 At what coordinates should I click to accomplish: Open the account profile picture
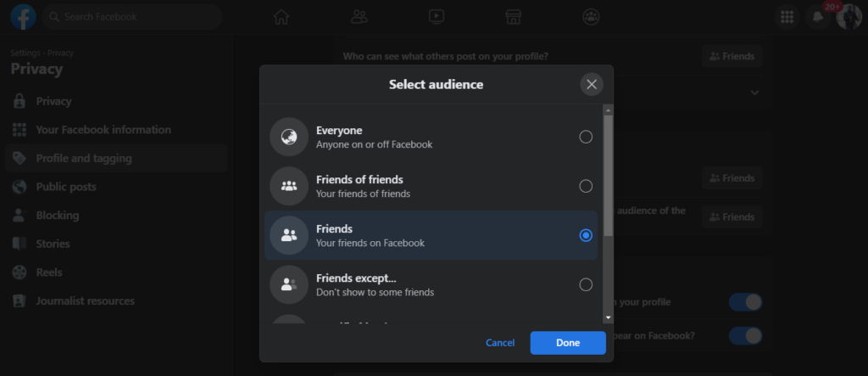pos(849,17)
